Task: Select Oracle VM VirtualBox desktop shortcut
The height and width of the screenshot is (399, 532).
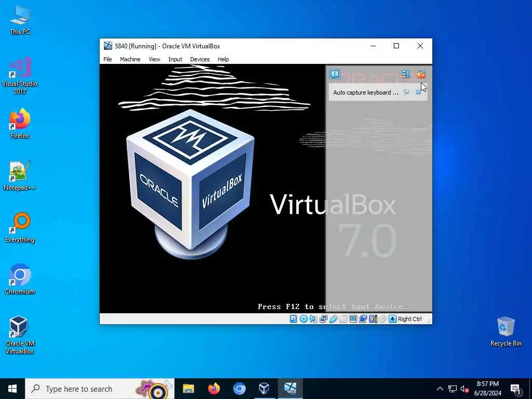Action: tap(20, 335)
